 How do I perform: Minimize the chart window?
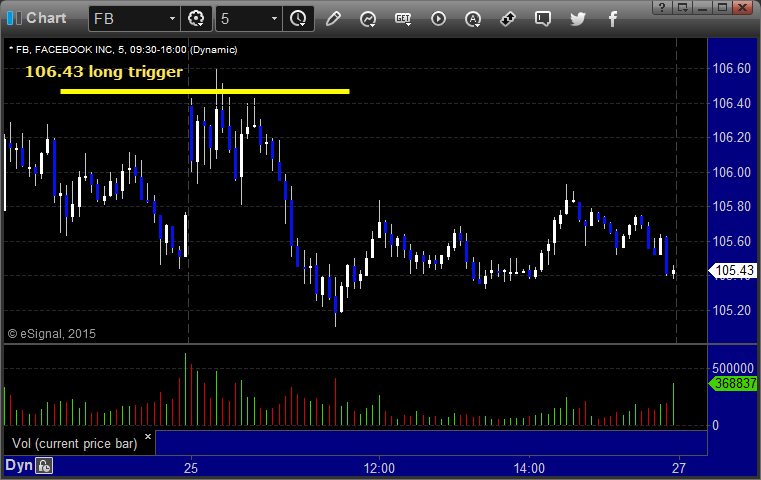(703, 7)
